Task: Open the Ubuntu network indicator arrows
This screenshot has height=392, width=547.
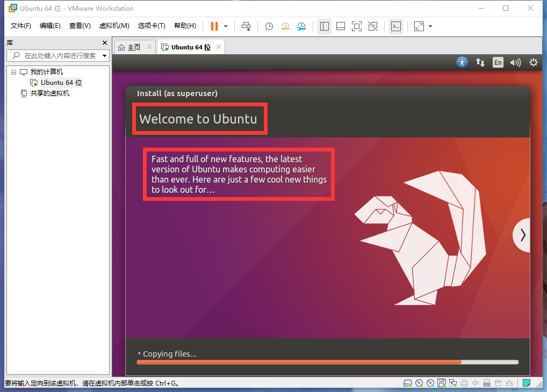Action: pyautogui.click(x=480, y=62)
